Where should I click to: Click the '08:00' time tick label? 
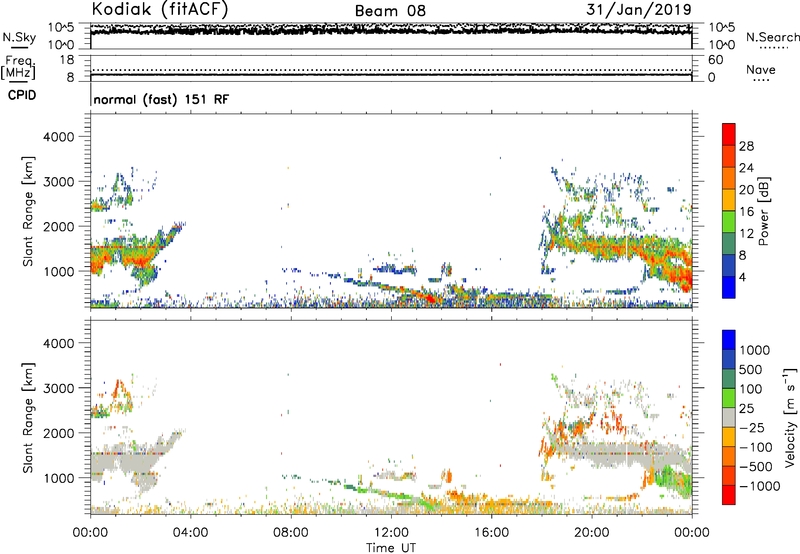(291, 533)
